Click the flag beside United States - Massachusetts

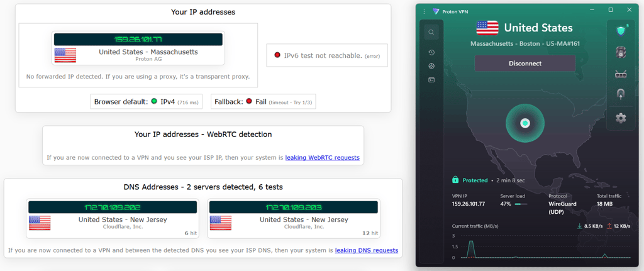pos(65,55)
